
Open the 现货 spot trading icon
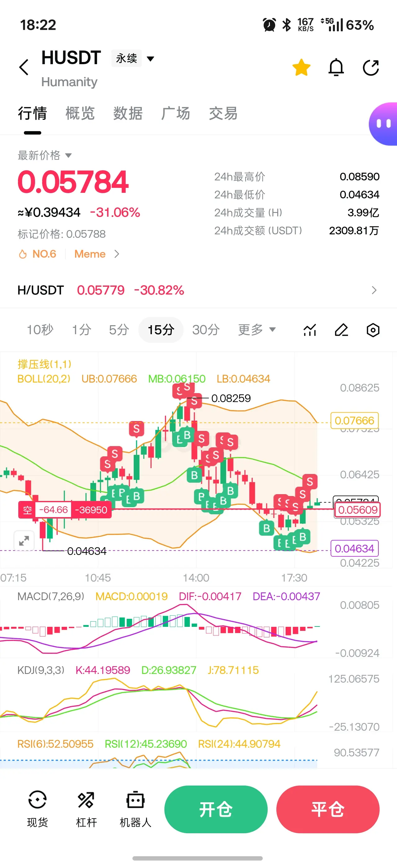38,809
